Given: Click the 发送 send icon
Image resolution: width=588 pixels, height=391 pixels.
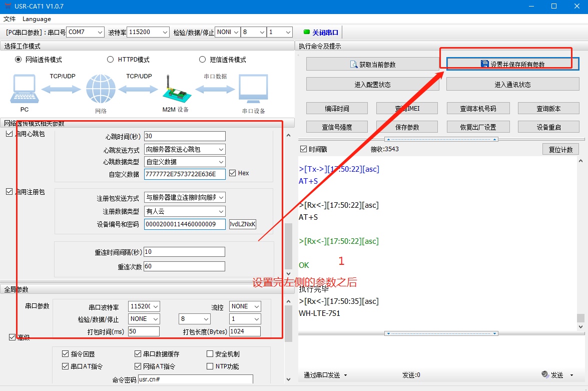Looking at the screenshot, I should coord(545,374).
